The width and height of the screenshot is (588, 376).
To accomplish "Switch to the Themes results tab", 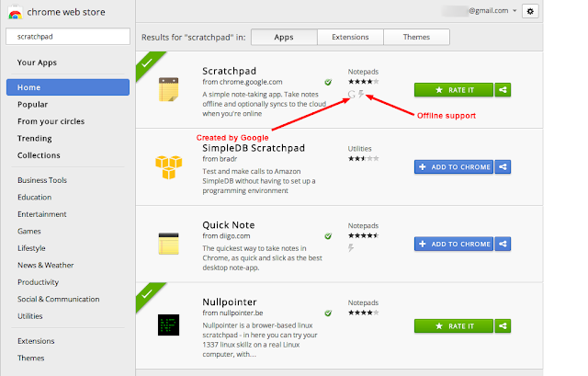I will [x=416, y=37].
